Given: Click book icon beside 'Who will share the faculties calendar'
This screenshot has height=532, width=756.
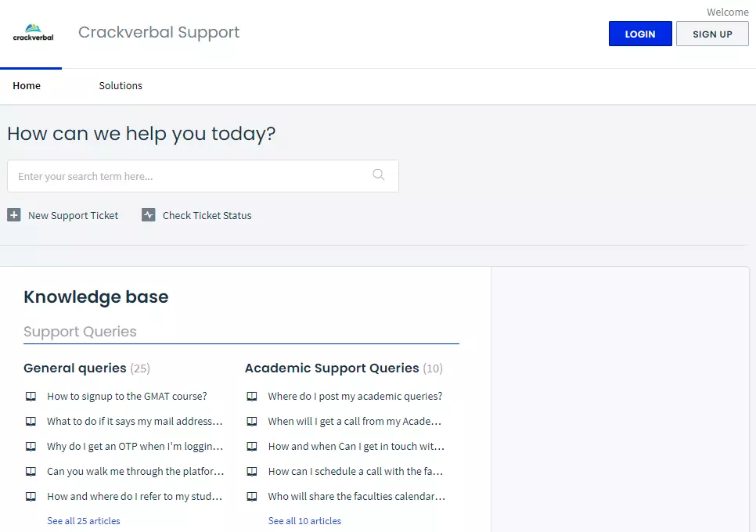Looking at the screenshot, I should [252, 497].
